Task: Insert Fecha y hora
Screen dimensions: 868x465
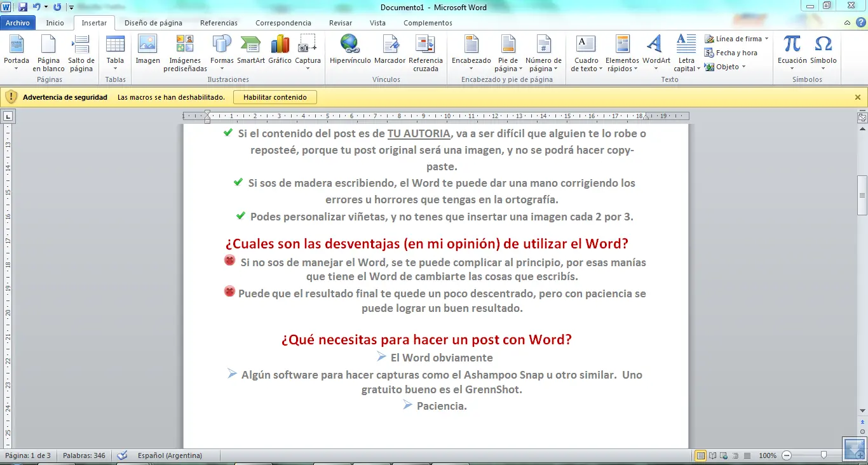Action: click(731, 53)
